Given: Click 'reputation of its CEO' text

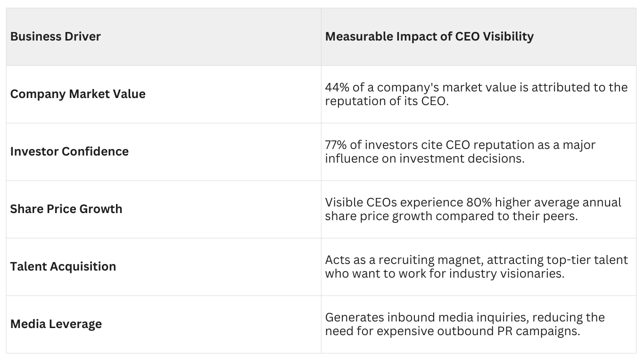Looking at the screenshot, I should click(385, 101).
